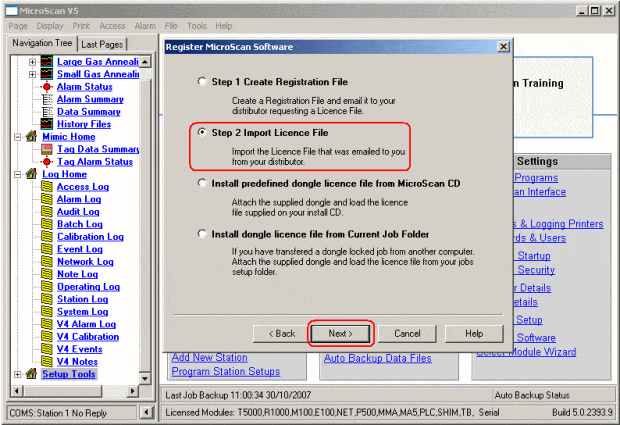This screenshot has height=425, width=620.
Task: Click the System Log yellow icon
Action: 47,312
